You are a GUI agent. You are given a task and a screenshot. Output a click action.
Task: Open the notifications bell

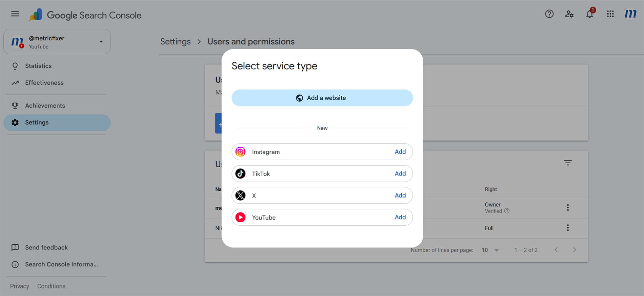pyautogui.click(x=590, y=14)
